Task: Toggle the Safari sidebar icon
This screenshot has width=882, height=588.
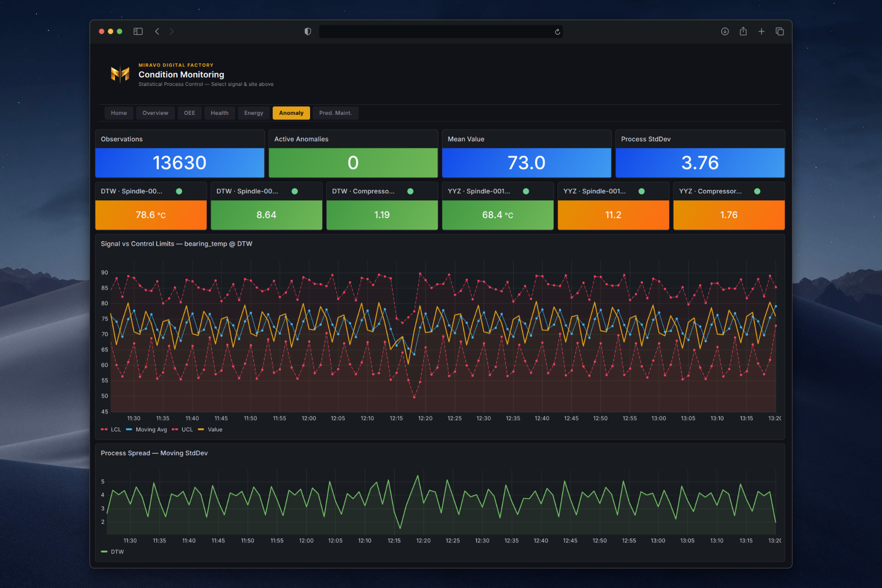Action: pos(138,31)
